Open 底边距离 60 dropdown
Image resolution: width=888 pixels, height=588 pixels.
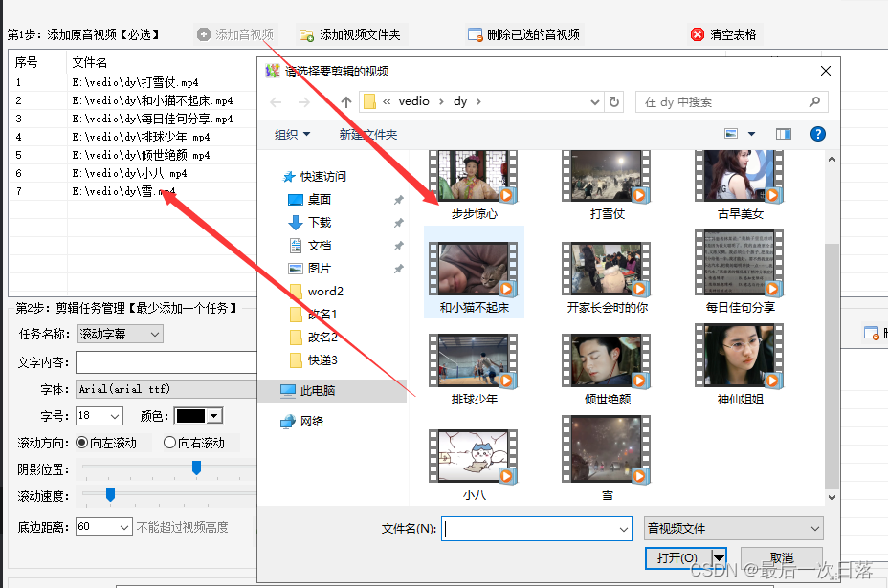click(104, 527)
